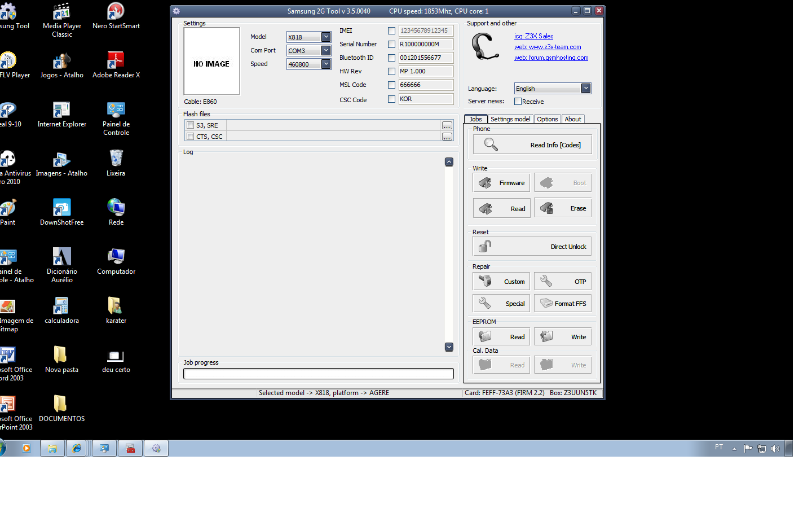Toggle the HW Rev checkbox
The width and height of the screenshot is (812, 508).
click(x=391, y=72)
